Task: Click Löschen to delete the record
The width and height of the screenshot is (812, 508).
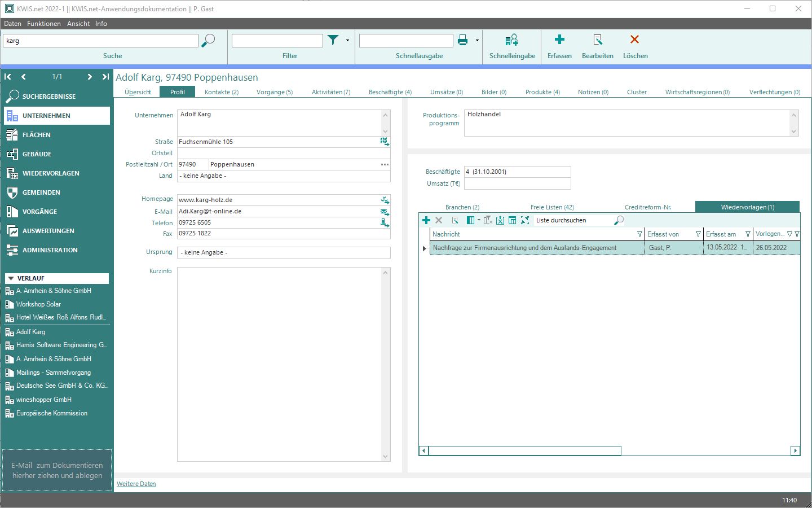Action: [x=635, y=46]
